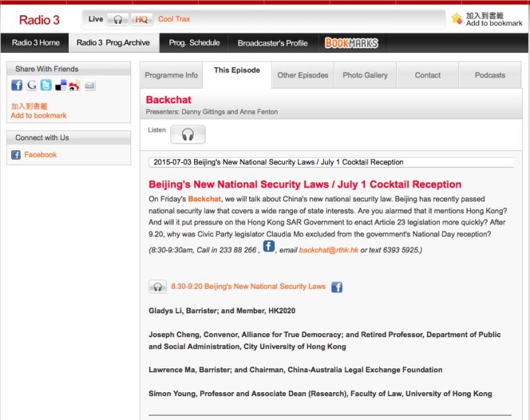Share episode using the Google icon

tap(31, 85)
